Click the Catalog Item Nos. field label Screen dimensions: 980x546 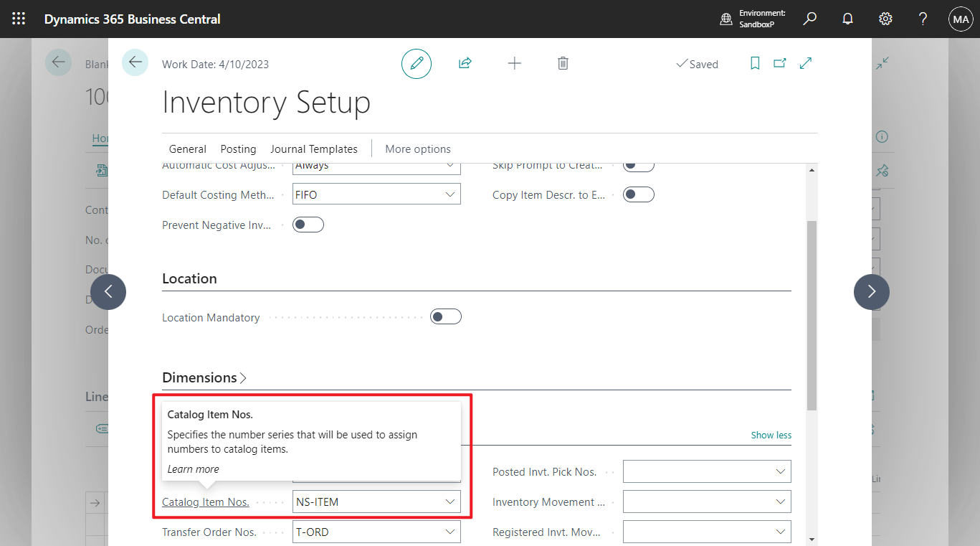point(206,502)
